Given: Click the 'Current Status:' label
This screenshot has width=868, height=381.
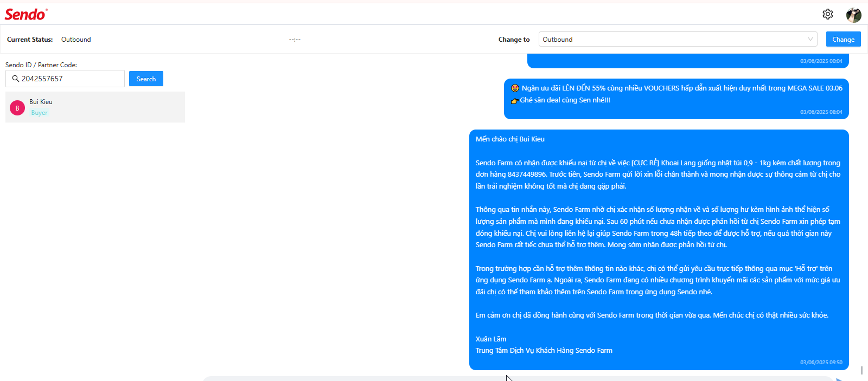Looking at the screenshot, I should point(30,40).
